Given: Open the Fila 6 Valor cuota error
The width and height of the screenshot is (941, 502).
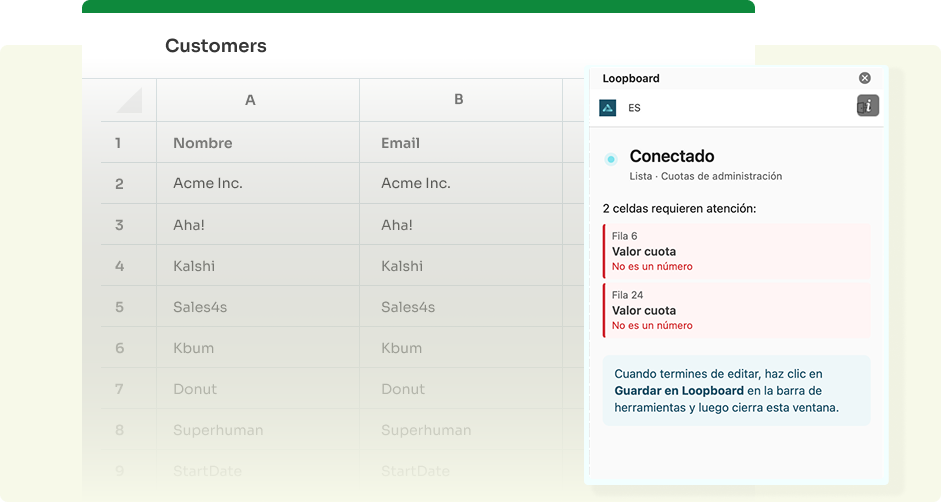Looking at the screenshot, I should (736, 251).
